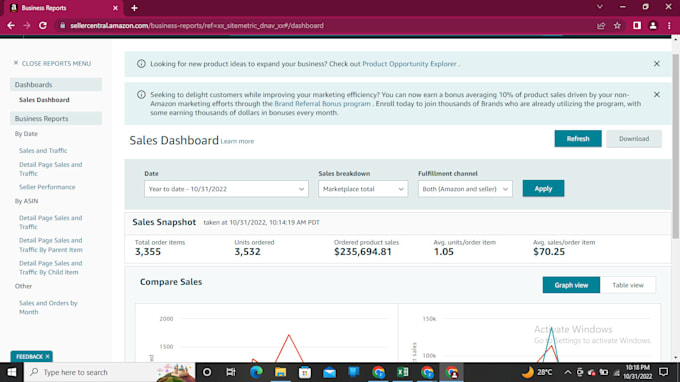Image resolution: width=680 pixels, height=382 pixels.
Task: Open Sales and Traffic report
Action: coord(43,150)
